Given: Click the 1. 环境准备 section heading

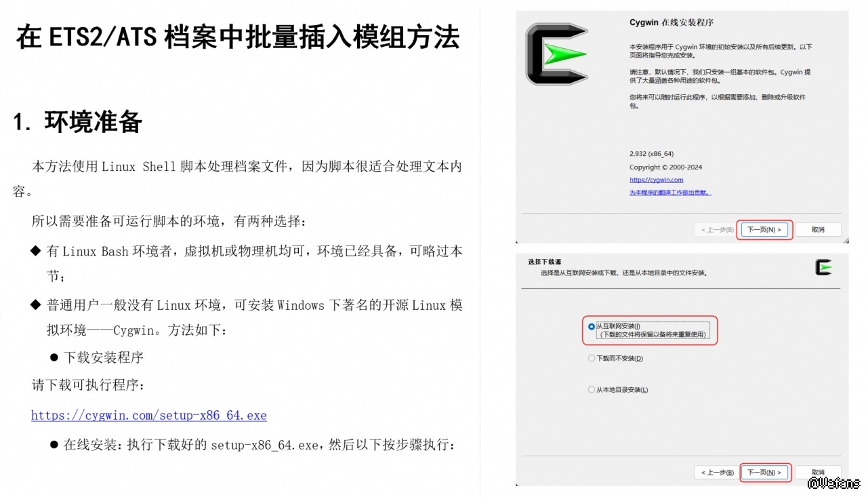Looking at the screenshot, I should 78,121.
